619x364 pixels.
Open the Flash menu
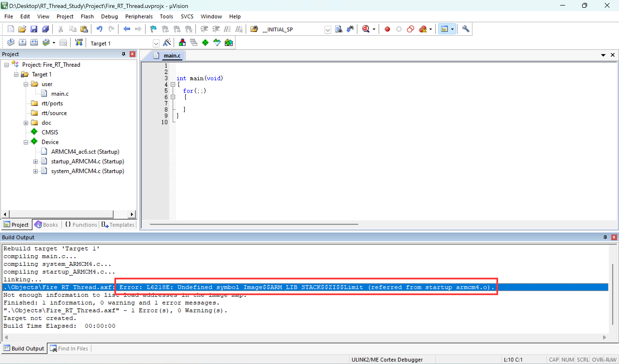[x=87, y=16]
